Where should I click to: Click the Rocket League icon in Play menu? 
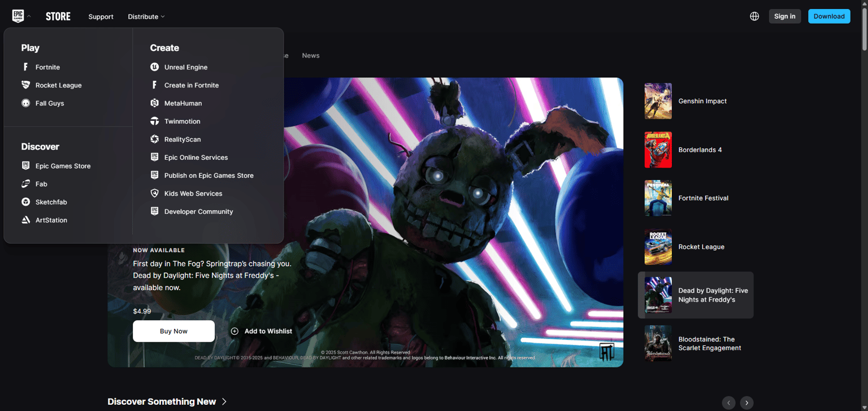click(25, 85)
